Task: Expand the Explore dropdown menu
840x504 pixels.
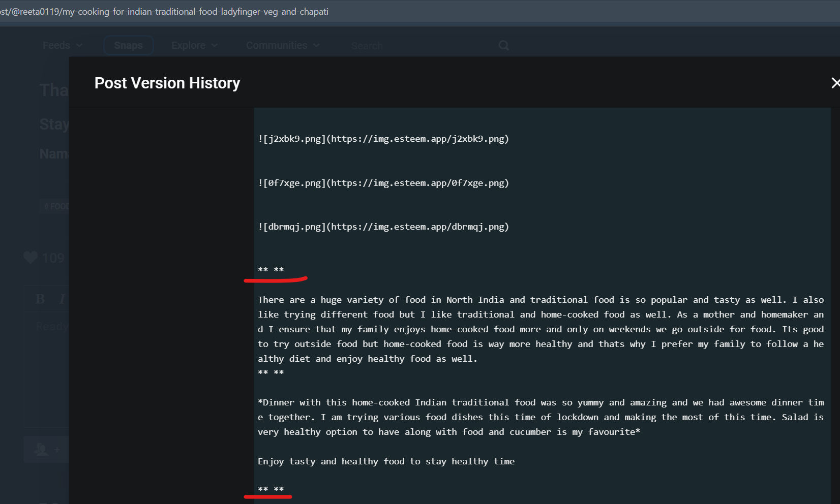Action: pos(194,45)
